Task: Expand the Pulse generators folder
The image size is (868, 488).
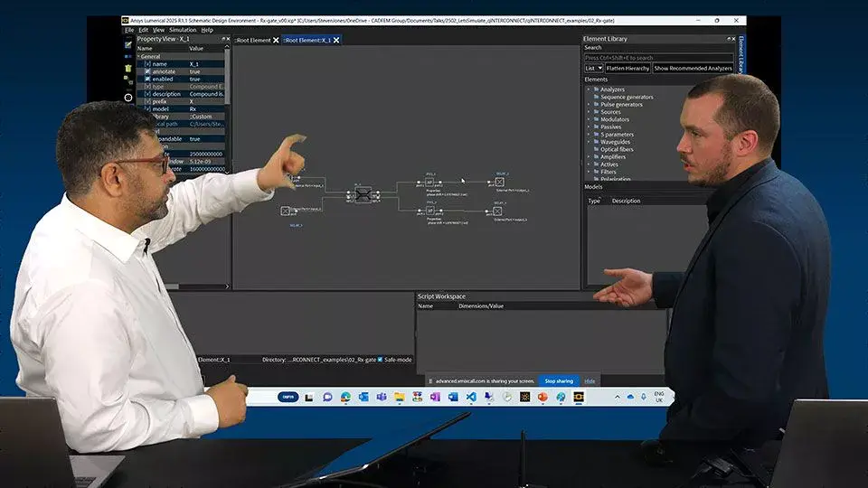Action: (589, 104)
